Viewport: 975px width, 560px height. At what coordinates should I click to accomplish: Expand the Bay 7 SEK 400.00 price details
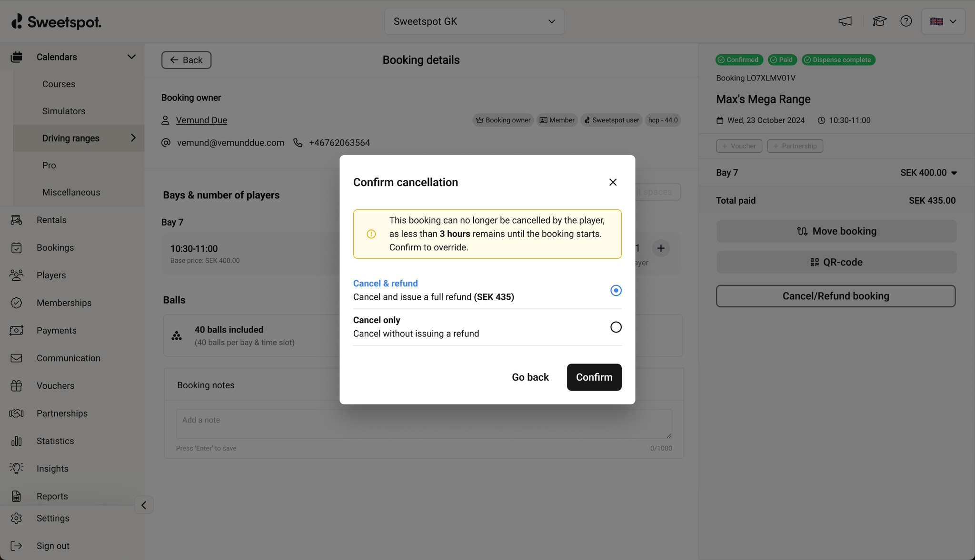click(x=954, y=173)
